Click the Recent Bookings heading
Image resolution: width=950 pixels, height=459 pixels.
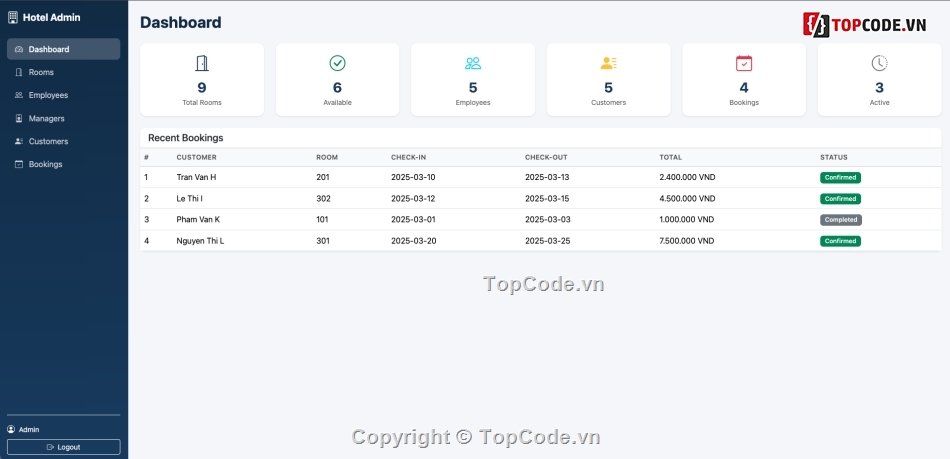click(x=186, y=138)
